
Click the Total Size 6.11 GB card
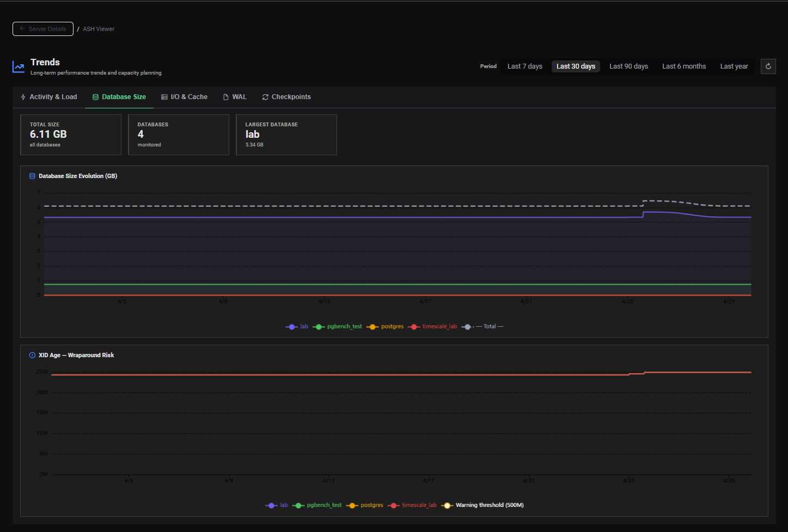click(x=71, y=134)
